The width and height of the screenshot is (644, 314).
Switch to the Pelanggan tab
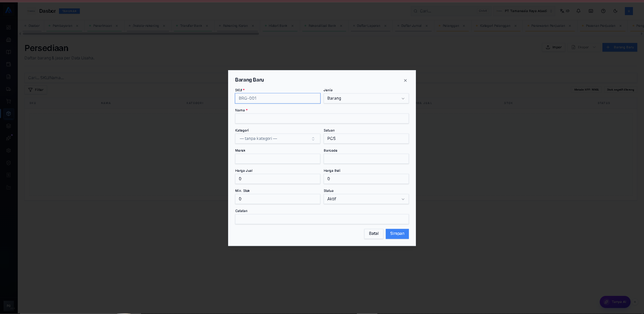451,26
